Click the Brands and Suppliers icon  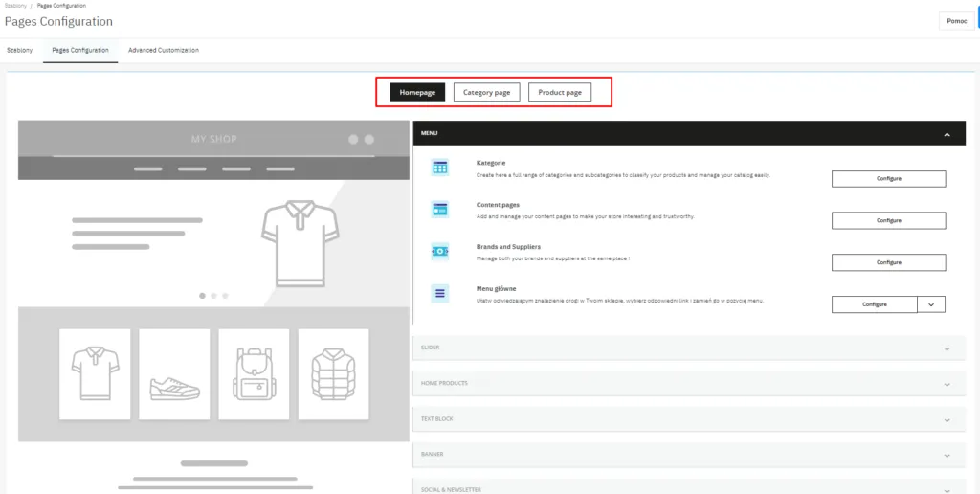[439, 251]
